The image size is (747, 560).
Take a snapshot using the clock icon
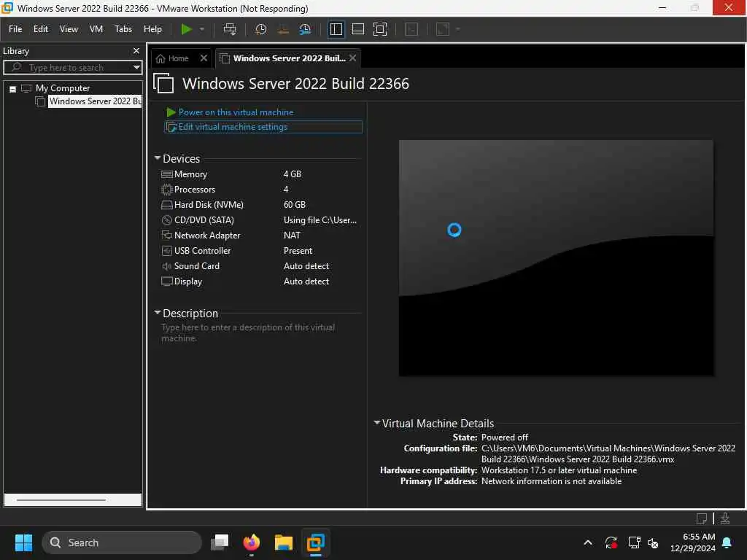(260, 29)
